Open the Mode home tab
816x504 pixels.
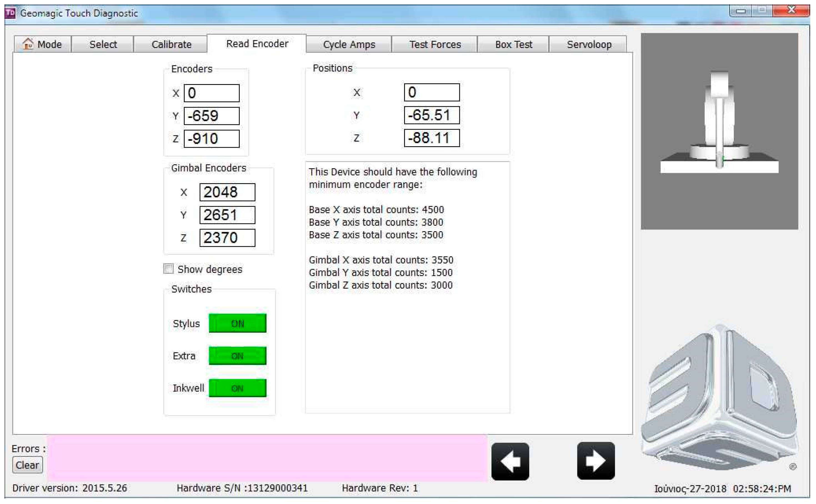click(42, 44)
